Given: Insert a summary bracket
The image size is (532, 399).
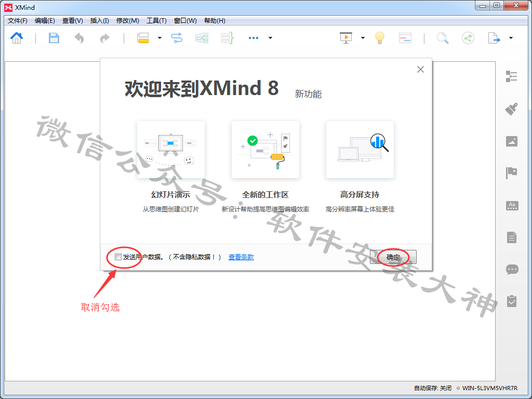Looking at the screenshot, I should click(228, 38).
